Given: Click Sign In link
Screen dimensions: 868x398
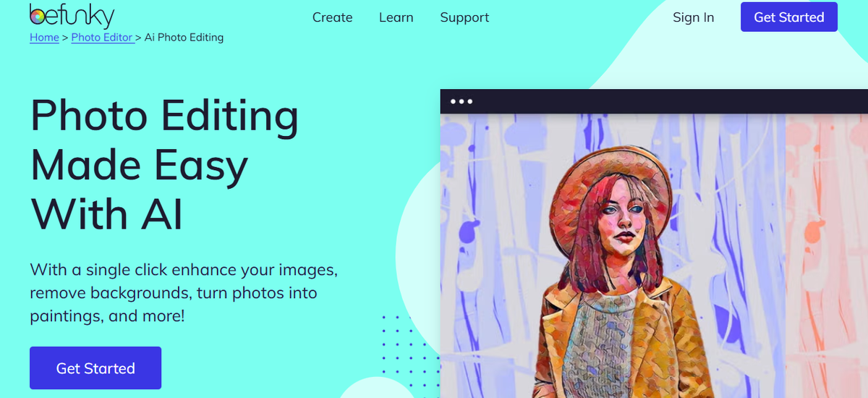Looking at the screenshot, I should 693,17.
